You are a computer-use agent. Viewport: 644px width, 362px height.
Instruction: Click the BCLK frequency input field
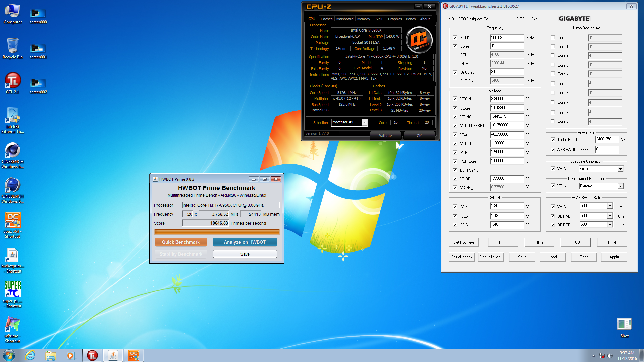tap(506, 38)
